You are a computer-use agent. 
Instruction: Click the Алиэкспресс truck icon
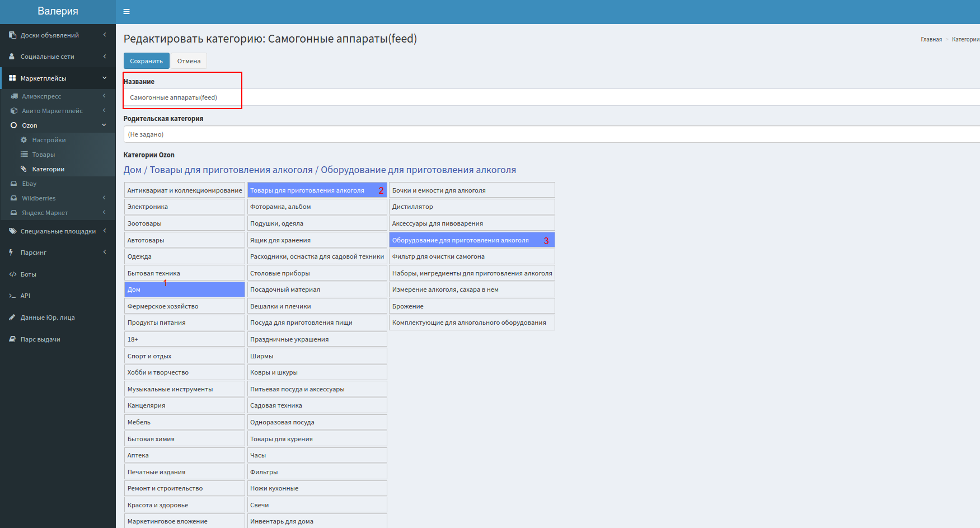tap(14, 96)
